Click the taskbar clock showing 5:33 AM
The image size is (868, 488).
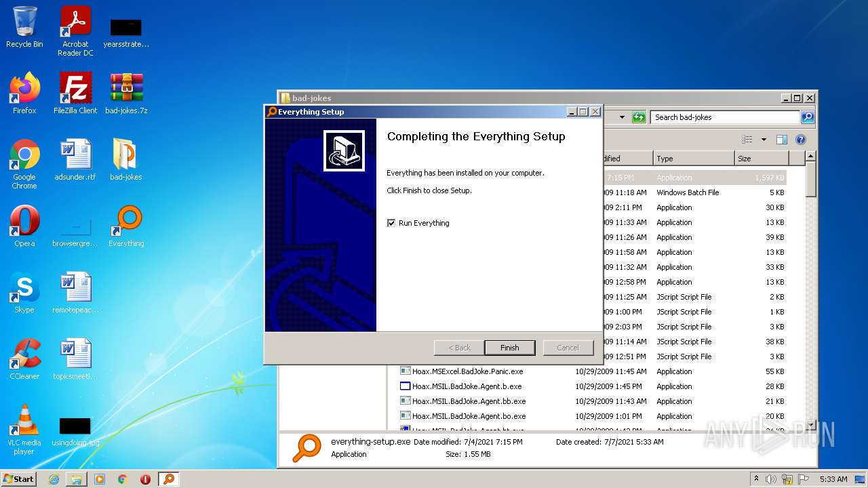tap(833, 479)
